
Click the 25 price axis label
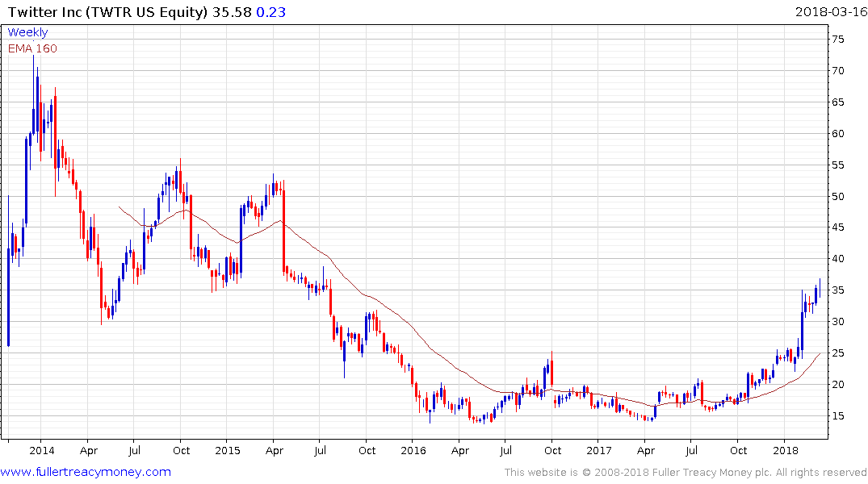(837, 353)
